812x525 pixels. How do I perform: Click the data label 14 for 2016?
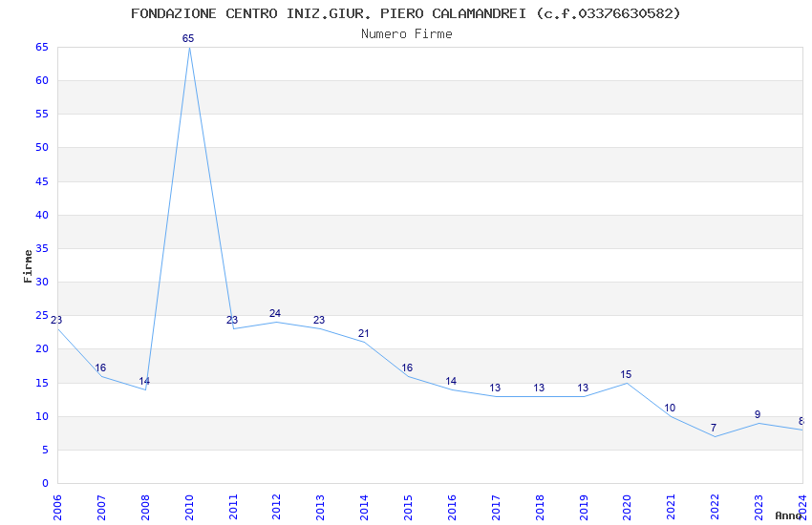[x=451, y=381]
